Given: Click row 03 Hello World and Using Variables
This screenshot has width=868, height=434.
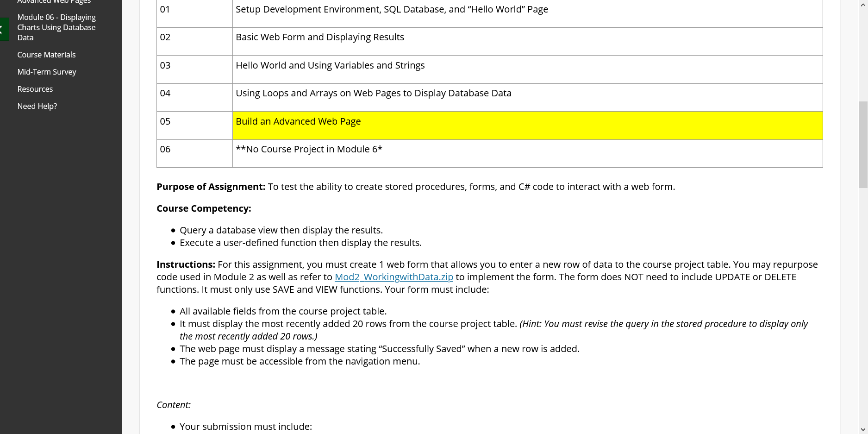Looking at the screenshot, I should [x=330, y=65].
